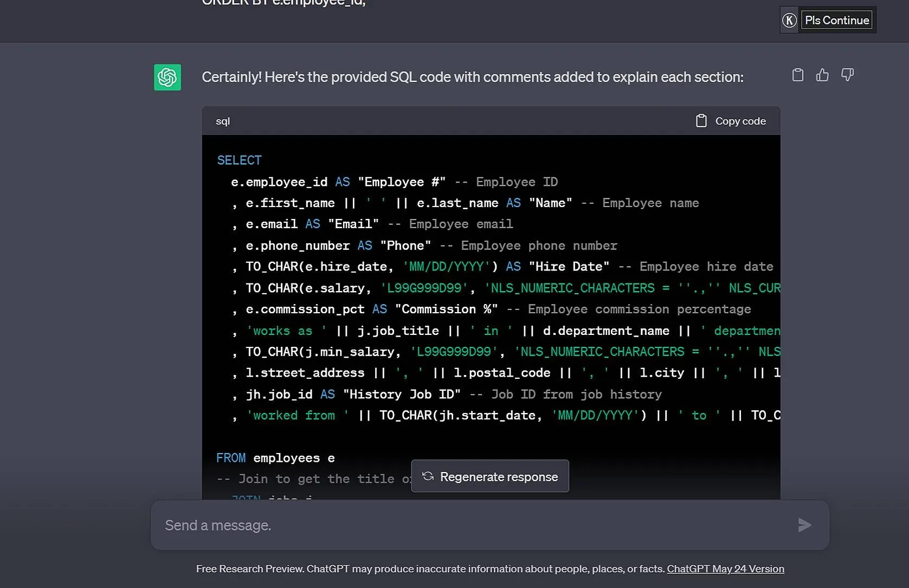909x588 pixels.
Task: Click the Copy code text label
Action: point(740,121)
